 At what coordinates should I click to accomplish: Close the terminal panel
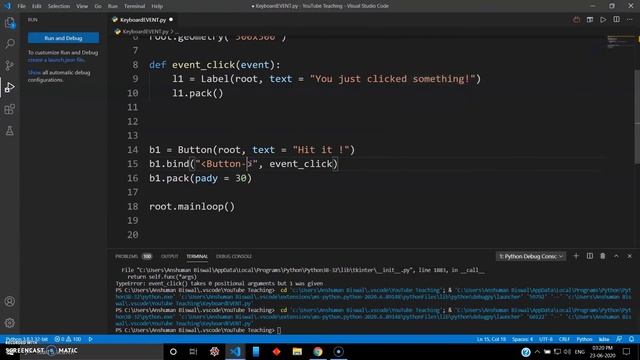(x=629, y=256)
